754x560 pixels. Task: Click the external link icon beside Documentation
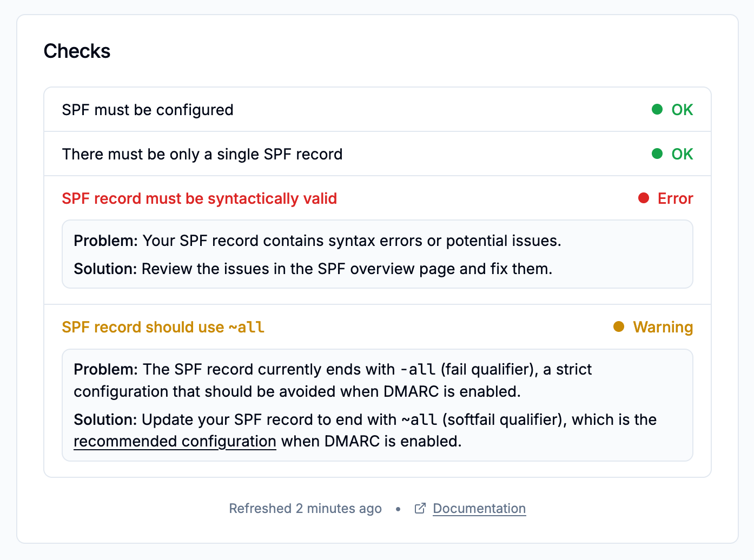[x=420, y=509]
